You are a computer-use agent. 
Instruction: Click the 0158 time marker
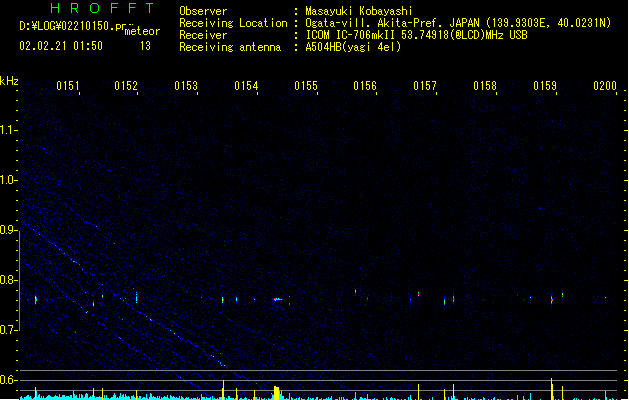[485, 86]
